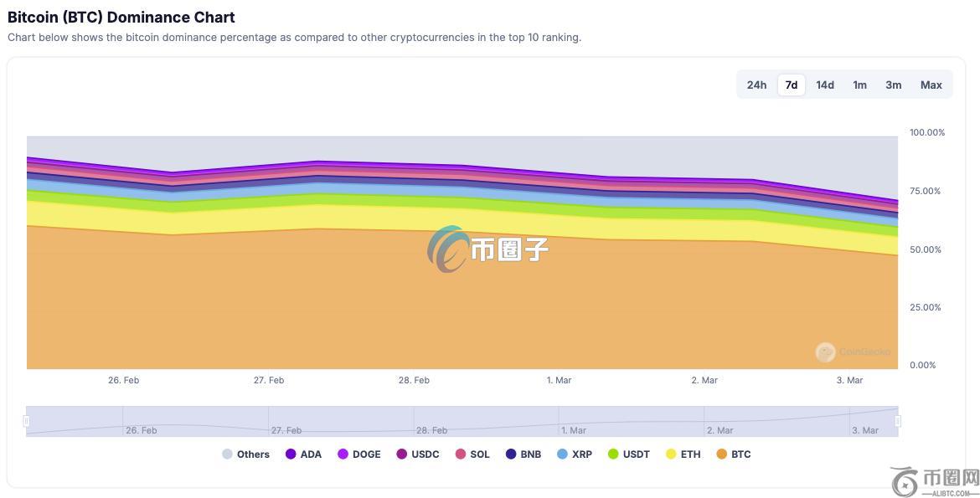Viewport: 980px width, 498px height.
Task: Grab the left range navigator handle
Action: (27, 421)
